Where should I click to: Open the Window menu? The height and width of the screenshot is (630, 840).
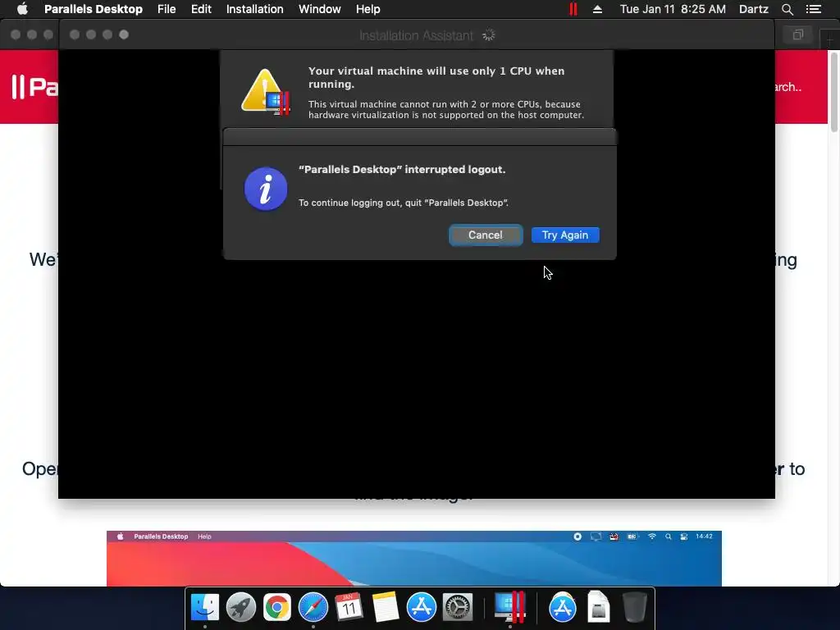tap(319, 9)
